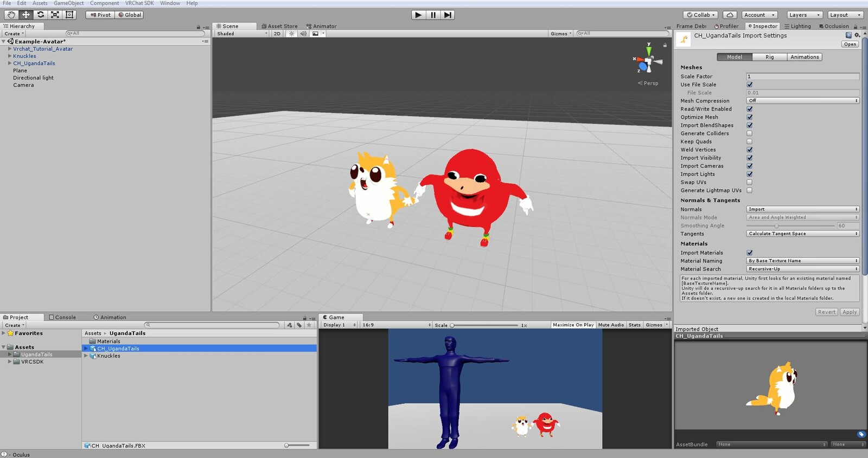Open the Component menu
This screenshot has width=868, height=458.
pyautogui.click(x=104, y=3)
